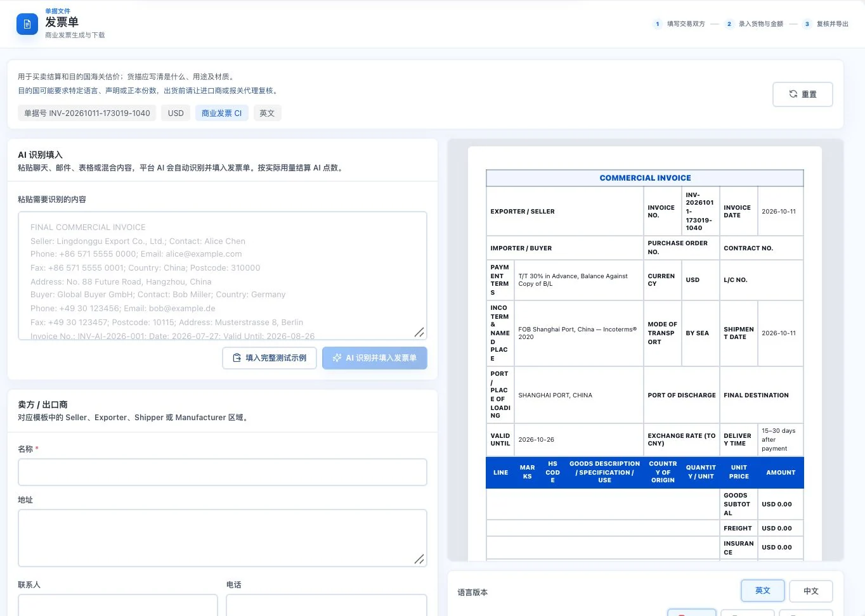Click the EXCHANGE RATE (TO CNY) cell
Viewport: 865px width, 616px height.
682,440
